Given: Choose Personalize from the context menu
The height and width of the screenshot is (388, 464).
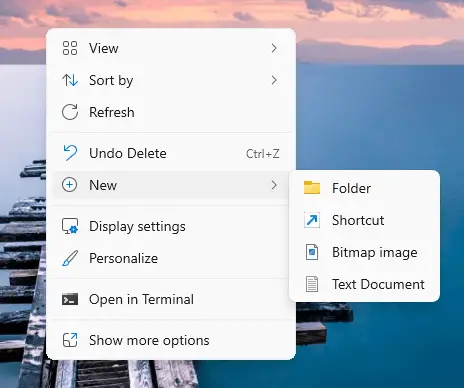Looking at the screenshot, I should tap(171, 258).
